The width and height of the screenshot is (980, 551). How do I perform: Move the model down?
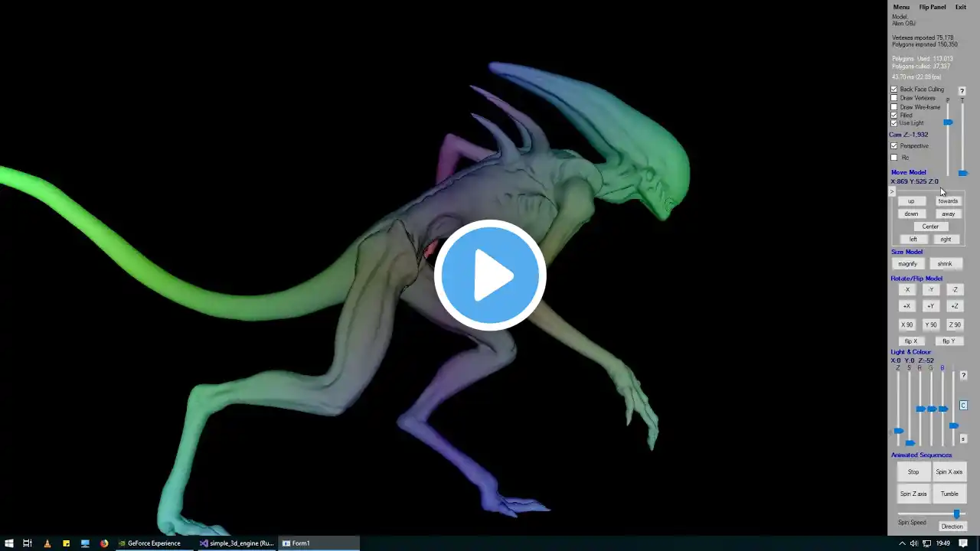click(911, 214)
